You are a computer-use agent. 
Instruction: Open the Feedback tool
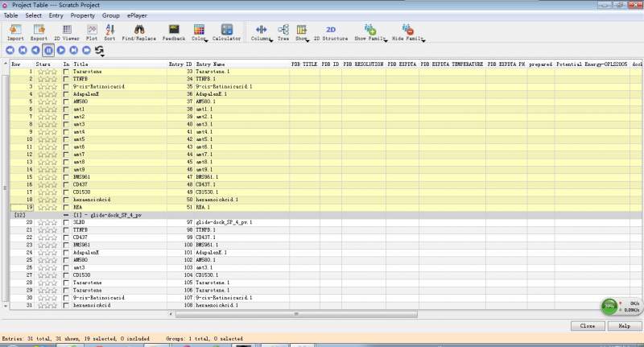tap(174, 32)
